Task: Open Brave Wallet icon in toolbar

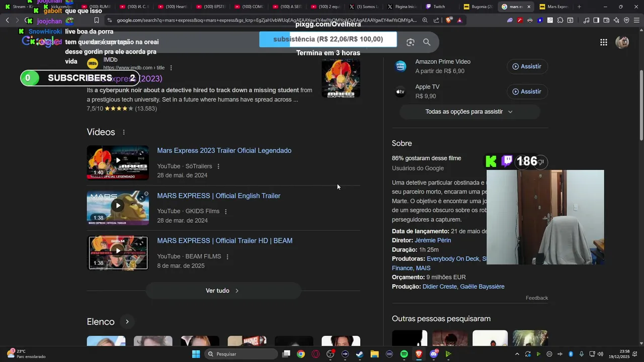Action: coord(606,20)
